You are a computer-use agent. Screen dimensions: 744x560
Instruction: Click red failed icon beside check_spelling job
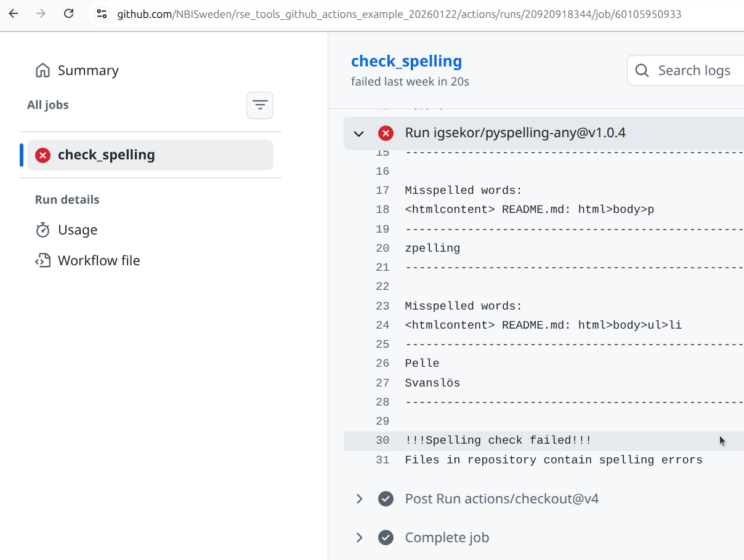tap(42, 155)
